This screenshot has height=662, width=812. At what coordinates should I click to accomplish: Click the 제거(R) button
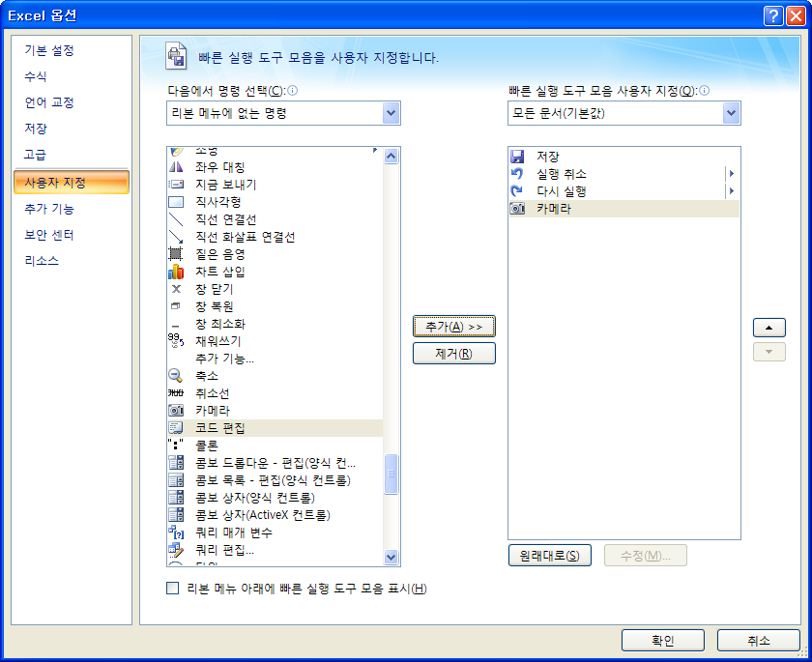[x=454, y=354]
